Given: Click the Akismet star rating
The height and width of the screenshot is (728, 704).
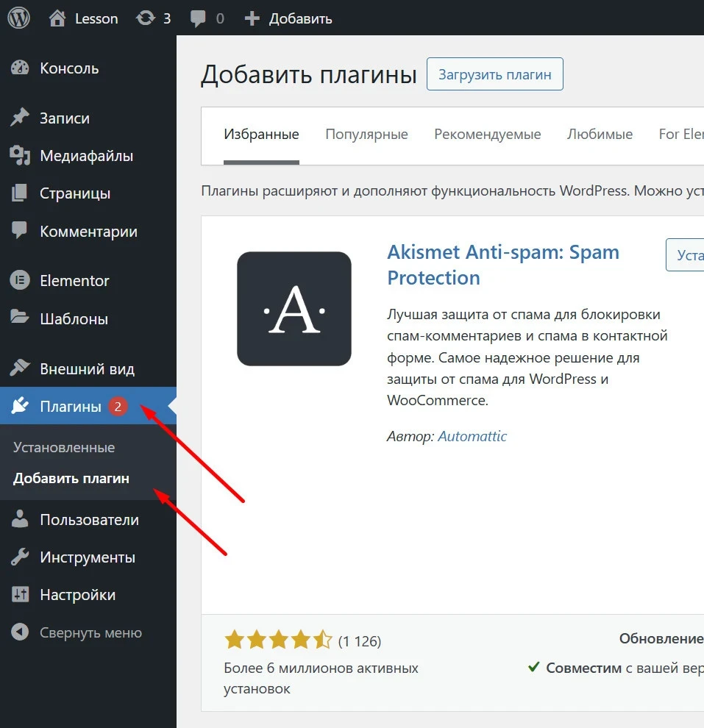Looking at the screenshot, I should [278, 640].
